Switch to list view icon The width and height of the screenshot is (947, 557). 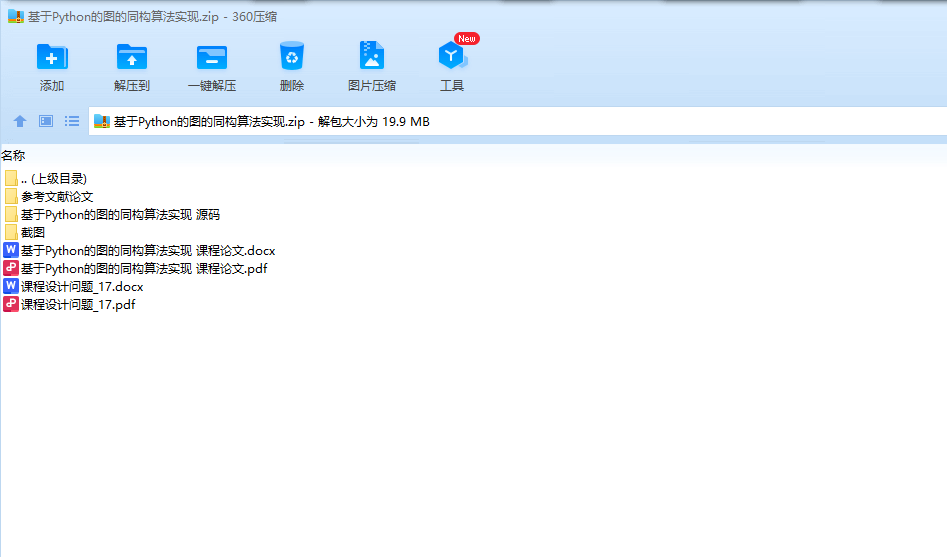[72, 121]
